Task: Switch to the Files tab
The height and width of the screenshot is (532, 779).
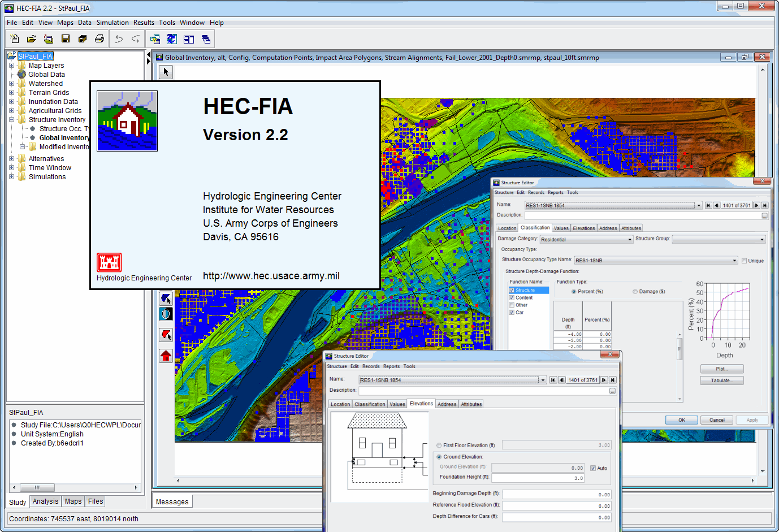Action: tap(96, 501)
